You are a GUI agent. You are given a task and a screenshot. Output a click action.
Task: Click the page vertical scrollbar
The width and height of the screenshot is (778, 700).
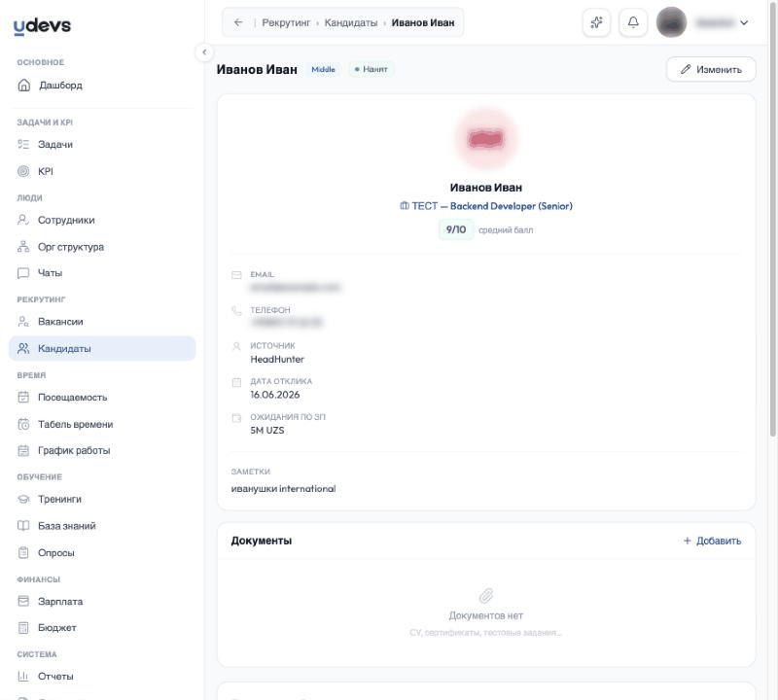pos(772,219)
